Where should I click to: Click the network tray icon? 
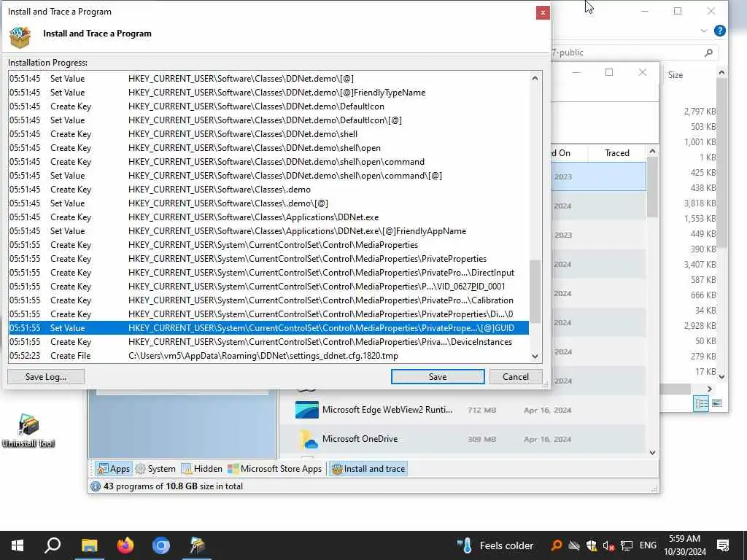click(x=626, y=545)
